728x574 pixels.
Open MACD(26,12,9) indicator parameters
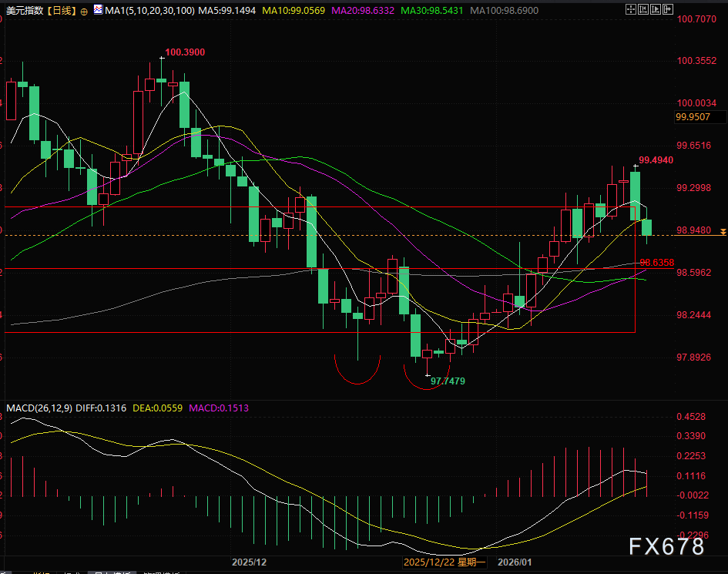(39, 408)
